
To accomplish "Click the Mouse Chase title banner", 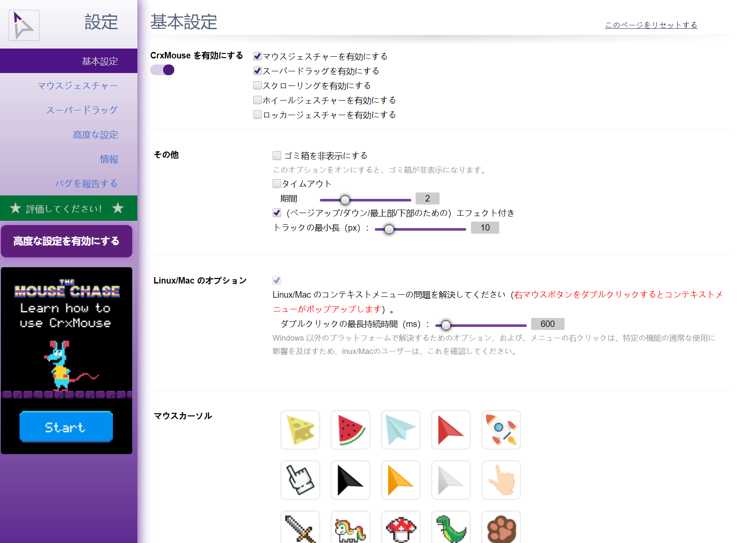I will click(67, 289).
